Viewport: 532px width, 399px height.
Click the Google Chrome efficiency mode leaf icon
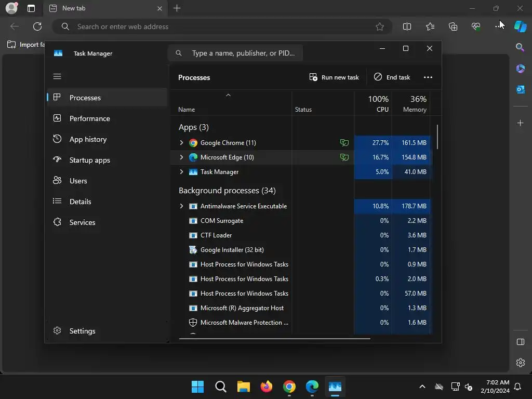[x=344, y=142]
